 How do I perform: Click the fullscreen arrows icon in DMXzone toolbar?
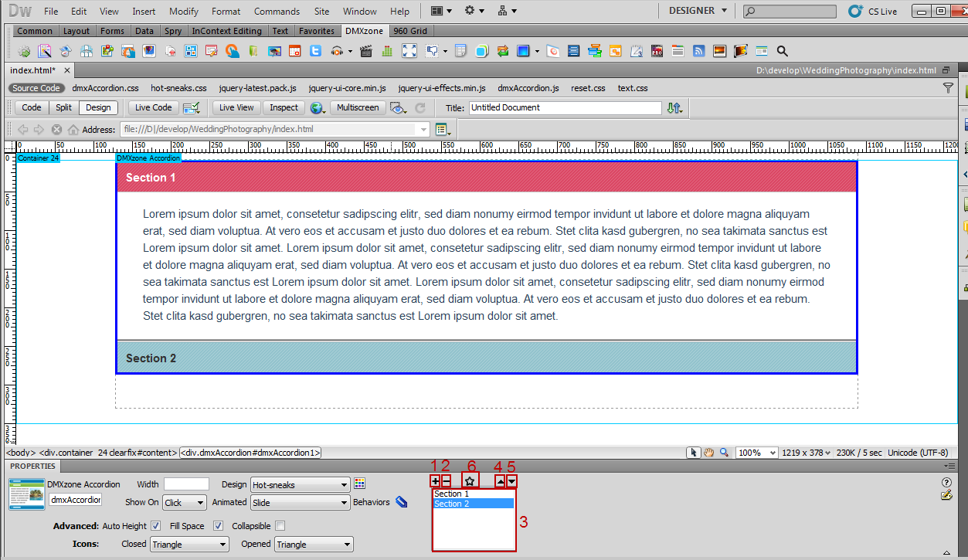[409, 51]
